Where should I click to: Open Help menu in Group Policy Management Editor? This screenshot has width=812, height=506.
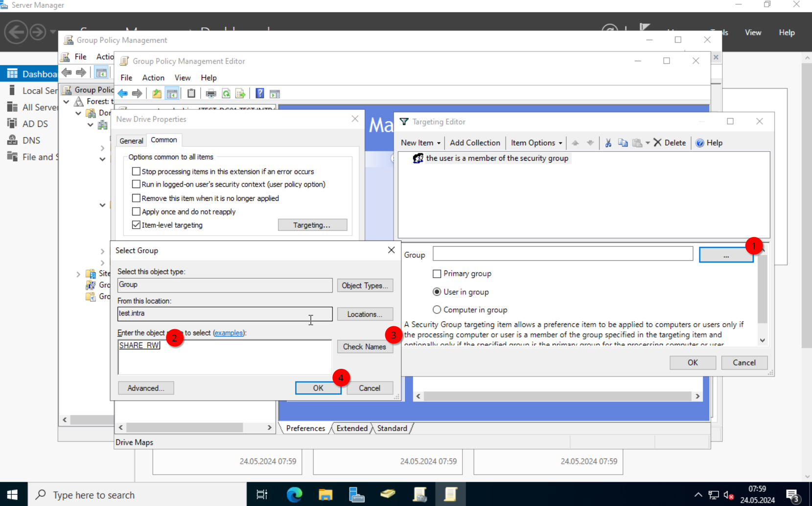pos(209,77)
